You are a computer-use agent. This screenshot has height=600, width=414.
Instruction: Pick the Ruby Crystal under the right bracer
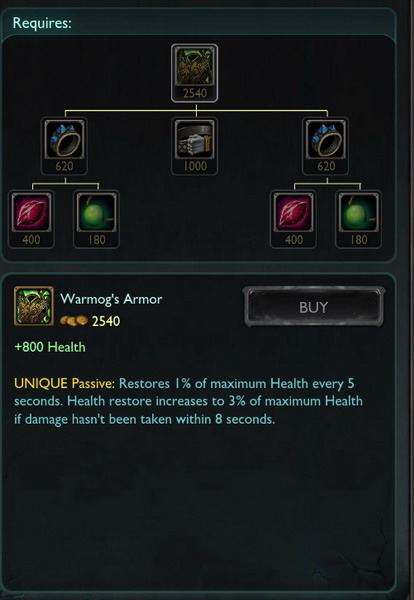pyautogui.click(x=293, y=212)
